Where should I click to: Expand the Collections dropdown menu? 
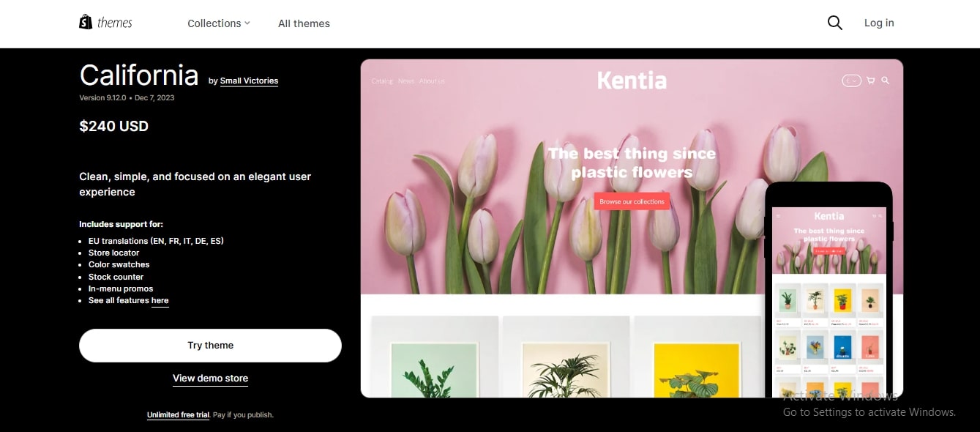(218, 23)
